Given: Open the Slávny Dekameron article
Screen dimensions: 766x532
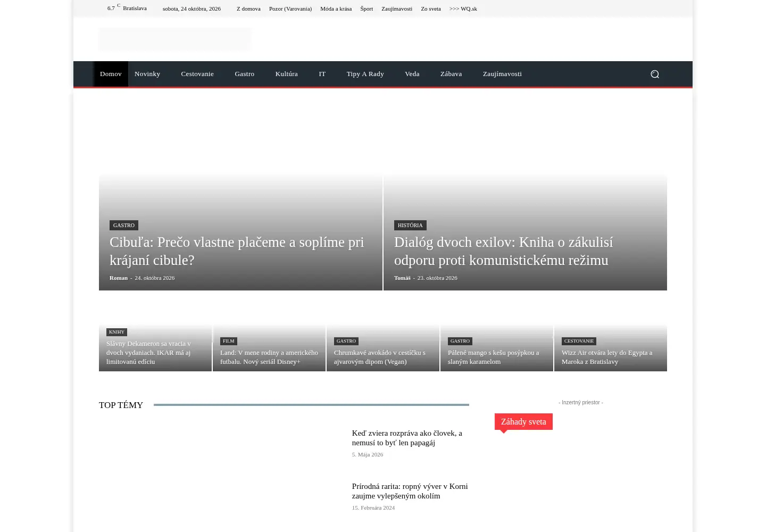Looking at the screenshot, I should tap(148, 353).
